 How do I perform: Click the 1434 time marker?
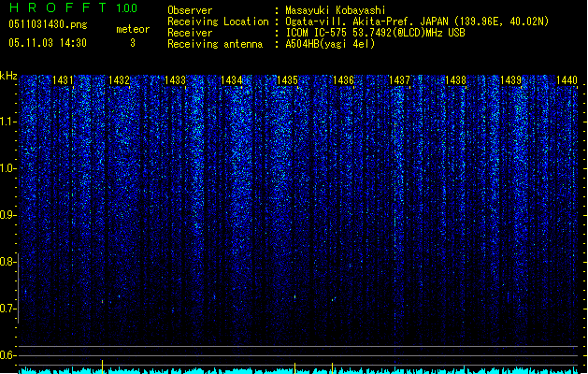pyautogui.click(x=232, y=80)
